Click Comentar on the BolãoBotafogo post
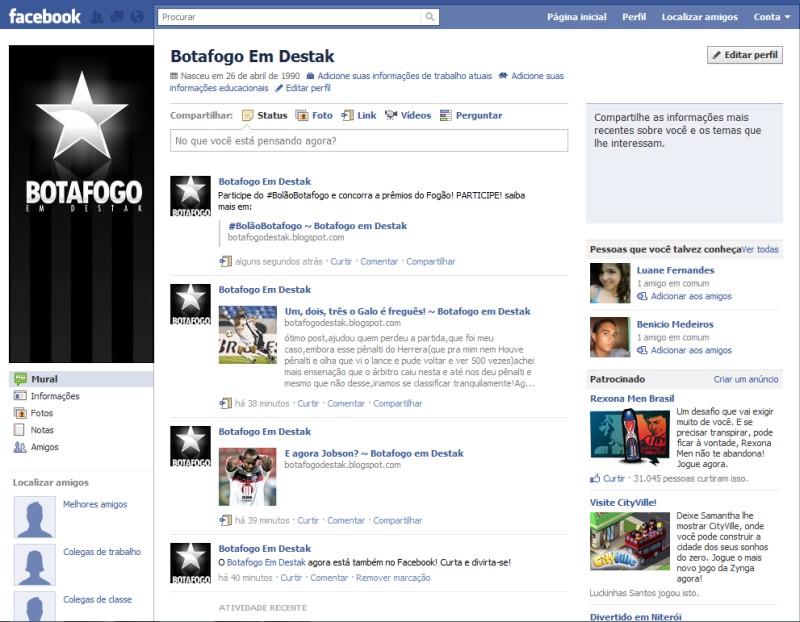The height and width of the screenshot is (622, 800). pos(379,261)
